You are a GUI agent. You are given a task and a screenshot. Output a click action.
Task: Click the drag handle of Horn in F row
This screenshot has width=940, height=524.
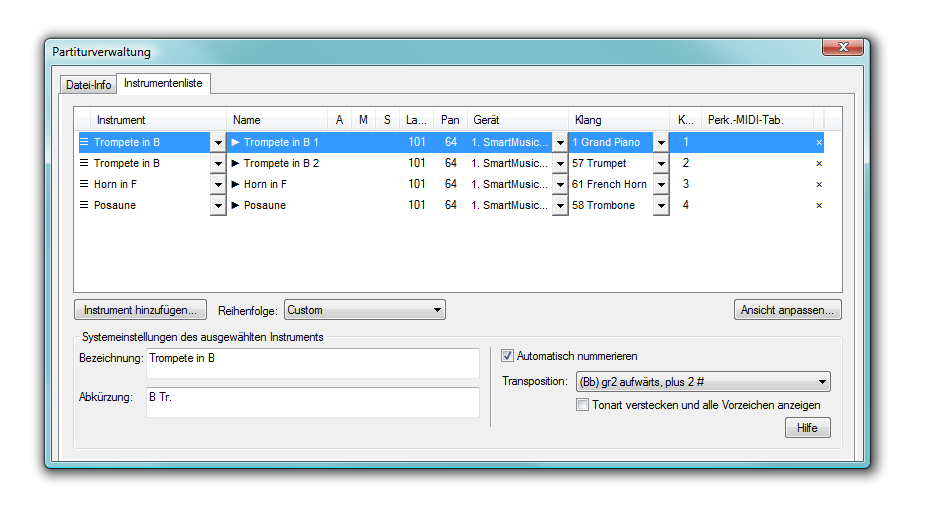[x=84, y=184]
